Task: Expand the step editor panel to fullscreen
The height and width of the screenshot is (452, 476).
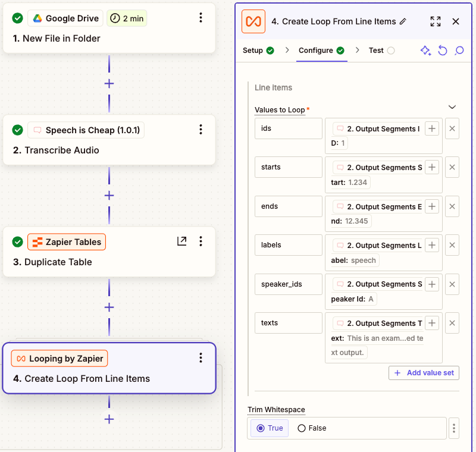Action: (x=436, y=21)
